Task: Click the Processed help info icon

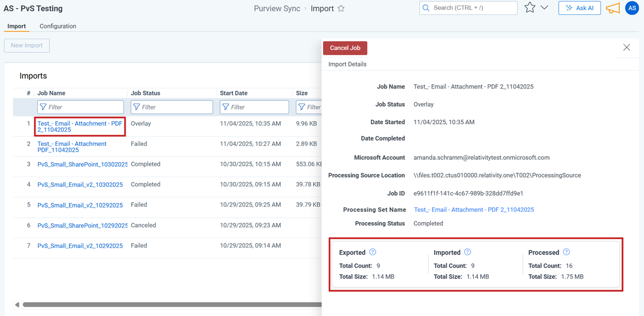Action: pyautogui.click(x=566, y=252)
